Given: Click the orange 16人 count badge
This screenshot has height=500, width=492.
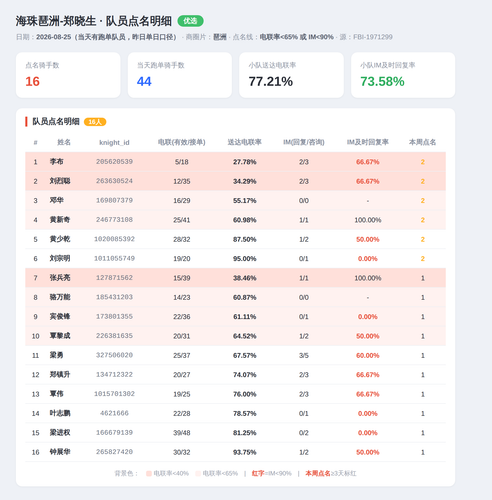Looking at the screenshot, I should [x=95, y=122].
